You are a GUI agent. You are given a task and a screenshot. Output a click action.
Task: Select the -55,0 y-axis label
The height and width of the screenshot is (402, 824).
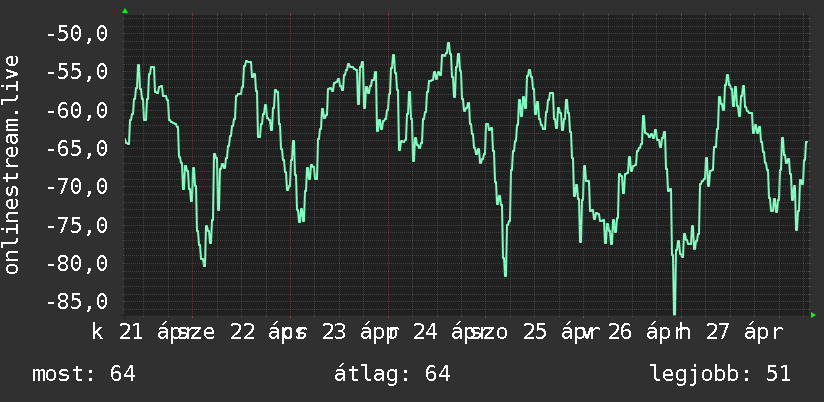77,72
